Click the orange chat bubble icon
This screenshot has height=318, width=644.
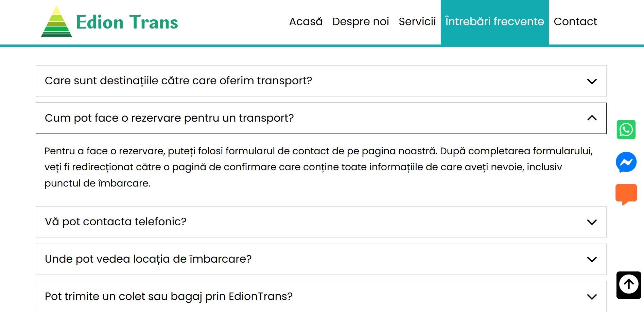(x=626, y=194)
